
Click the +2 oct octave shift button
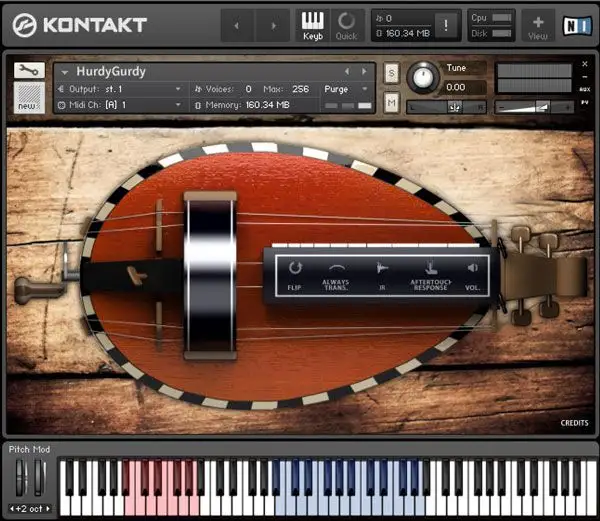pyautogui.click(x=31, y=509)
